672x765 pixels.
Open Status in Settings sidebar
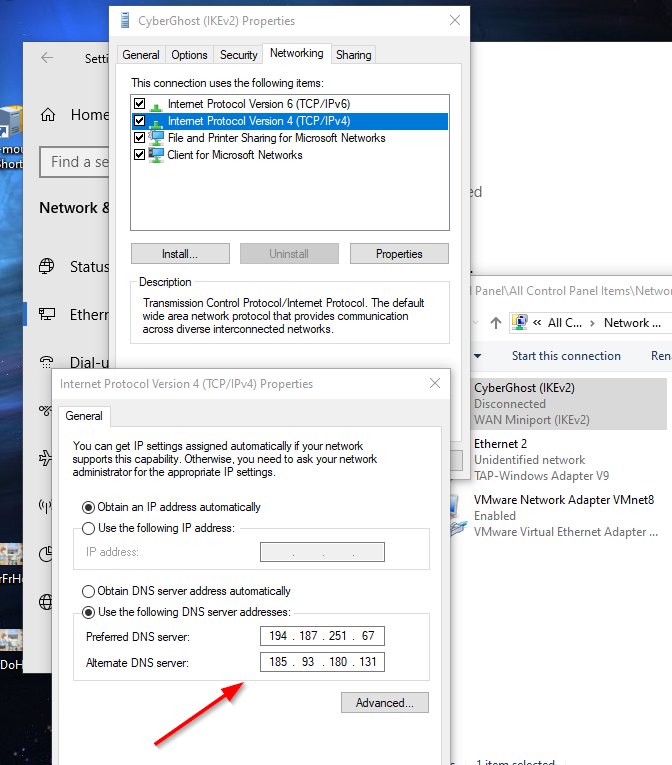(x=74, y=266)
